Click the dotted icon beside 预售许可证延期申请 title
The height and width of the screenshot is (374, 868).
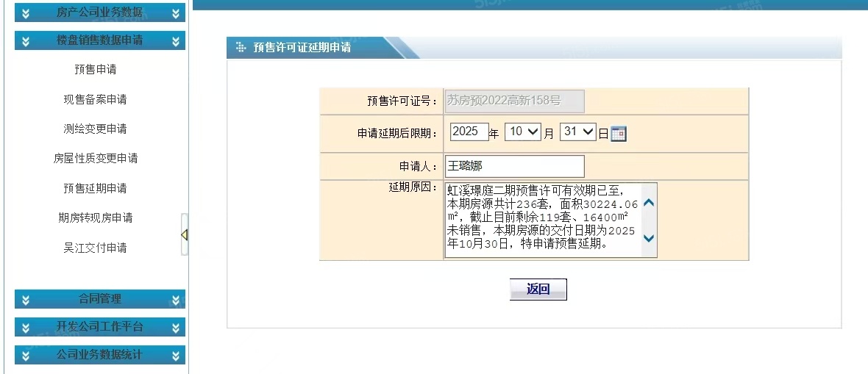[241, 48]
